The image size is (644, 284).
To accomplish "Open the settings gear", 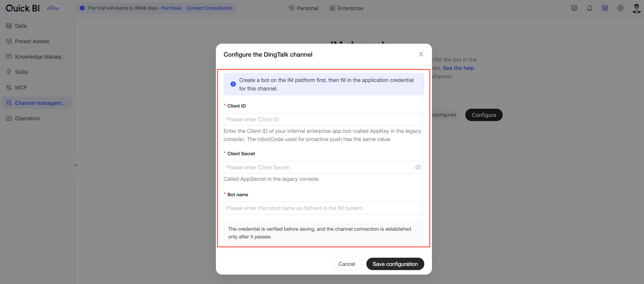I will [621, 8].
